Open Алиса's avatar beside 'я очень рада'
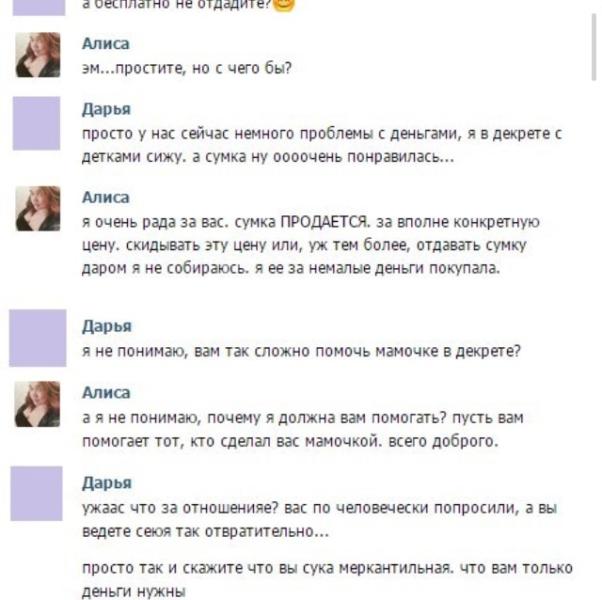This screenshot has height=600, width=602. pyautogui.click(x=38, y=208)
